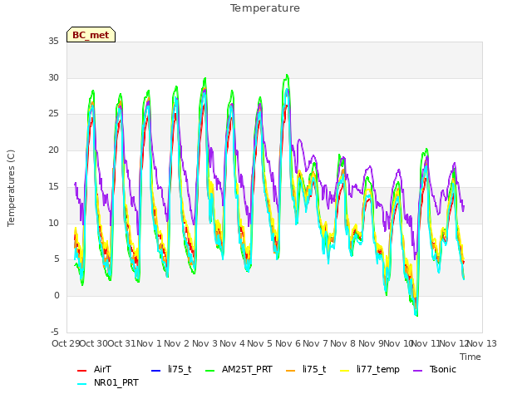The width and height of the screenshot is (532, 399).
Task: Click the orange li75_t legend swatch
Action: tap(291, 371)
